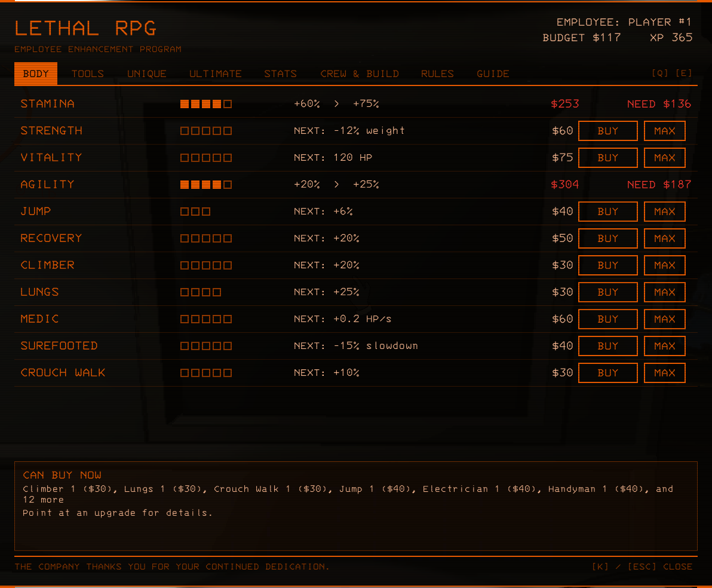Max out the Lungs upgrade
Screen dimensions: 712x588
pos(664,292)
